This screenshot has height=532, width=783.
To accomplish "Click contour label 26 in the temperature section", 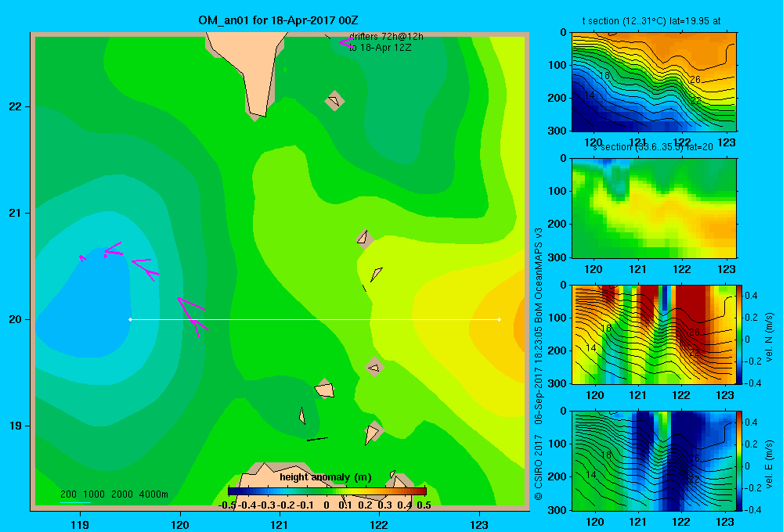I will coord(695,79).
